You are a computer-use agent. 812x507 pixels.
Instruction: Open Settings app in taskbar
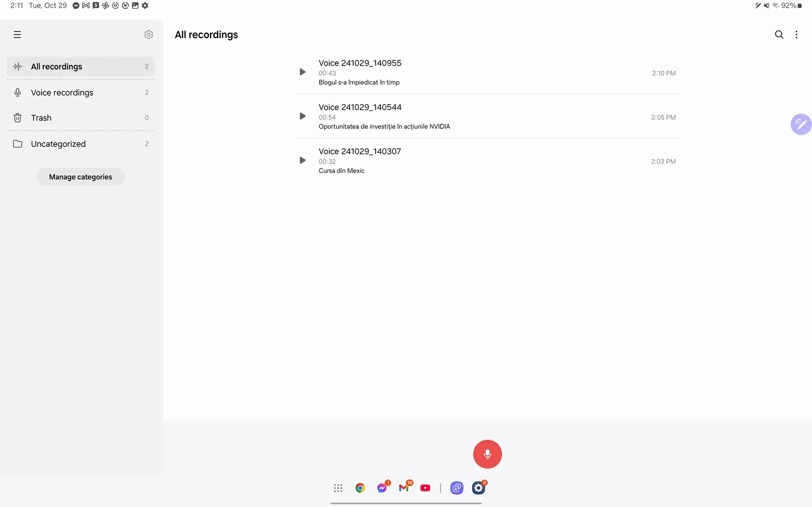pos(479,488)
